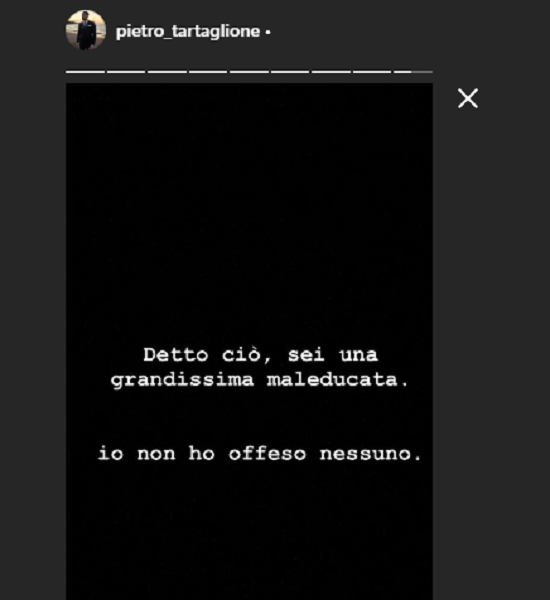
Task: Click the dot after the username
Action: [x=268, y=33]
